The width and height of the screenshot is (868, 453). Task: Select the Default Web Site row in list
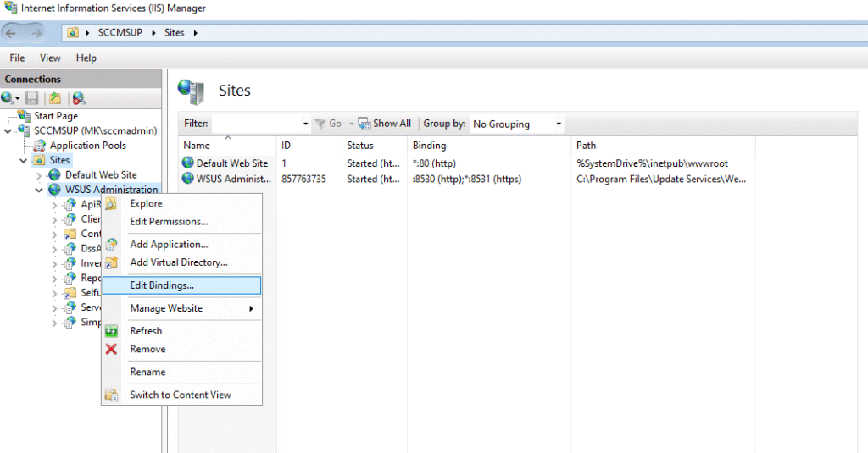click(x=231, y=163)
